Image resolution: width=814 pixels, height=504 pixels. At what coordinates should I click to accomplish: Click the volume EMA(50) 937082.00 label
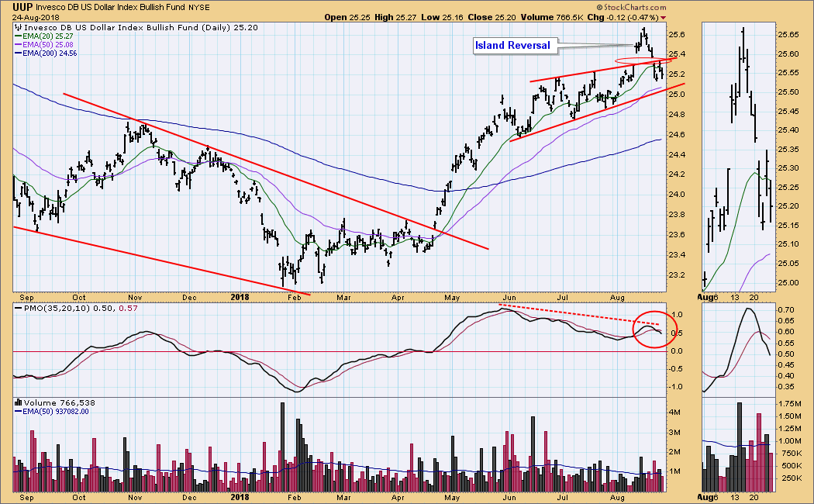pyautogui.click(x=56, y=412)
